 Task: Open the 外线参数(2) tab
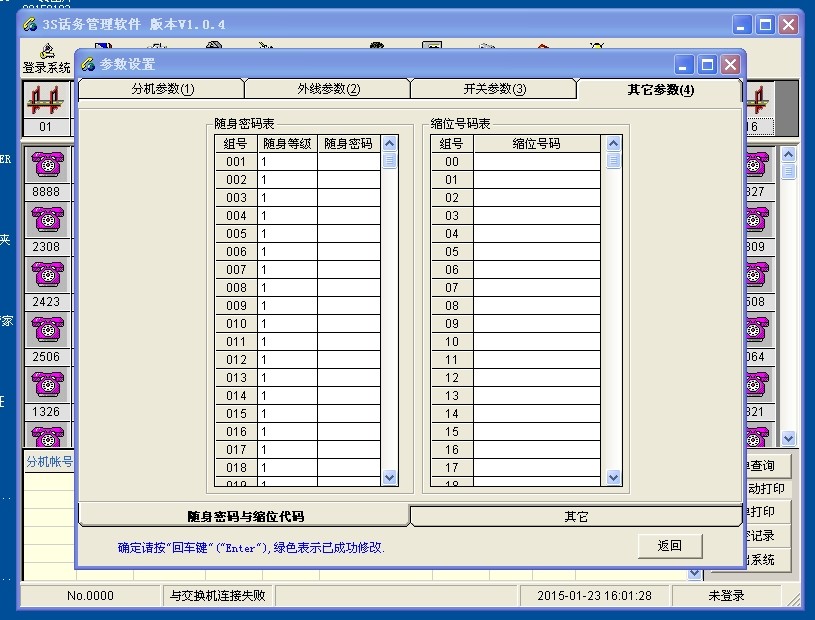click(328, 89)
